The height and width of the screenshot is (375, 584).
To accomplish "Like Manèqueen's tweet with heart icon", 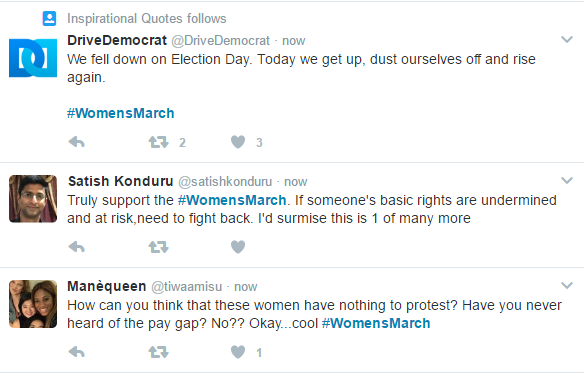I will (238, 352).
